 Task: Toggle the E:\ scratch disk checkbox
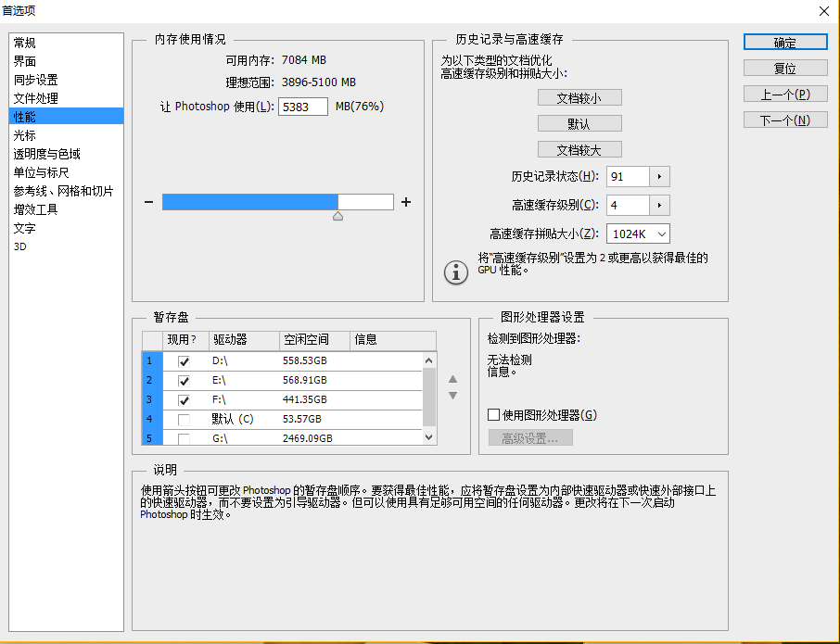pos(184,381)
